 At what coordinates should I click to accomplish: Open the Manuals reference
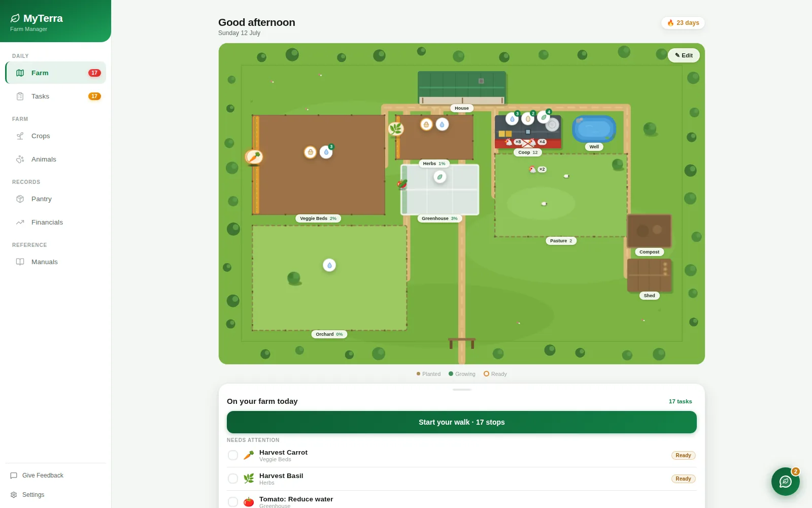[56, 262]
